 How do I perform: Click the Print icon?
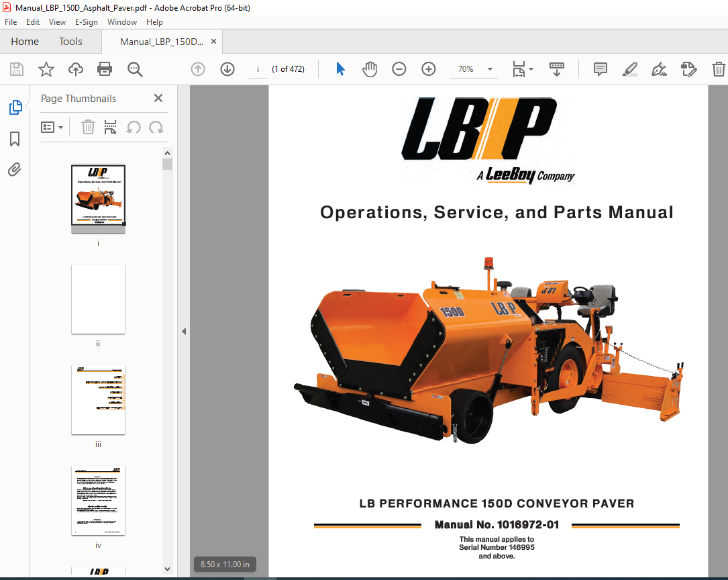click(105, 69)
